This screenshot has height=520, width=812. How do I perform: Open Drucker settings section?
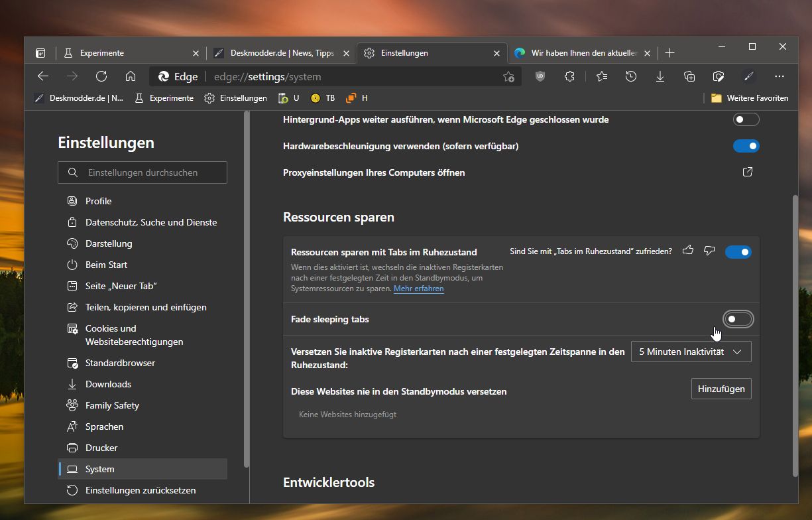[x=143, y=448]
